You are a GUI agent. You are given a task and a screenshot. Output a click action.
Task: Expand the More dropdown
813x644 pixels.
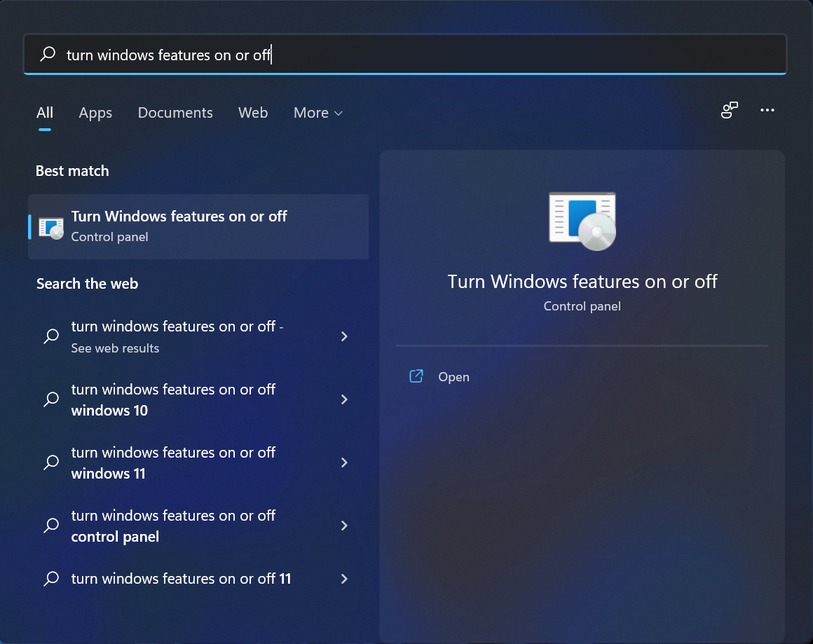(x=317, y=113)
